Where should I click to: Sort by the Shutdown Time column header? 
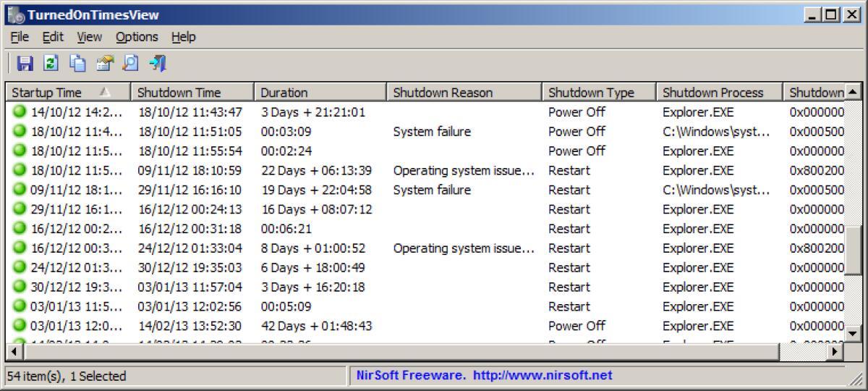[193, 92]
